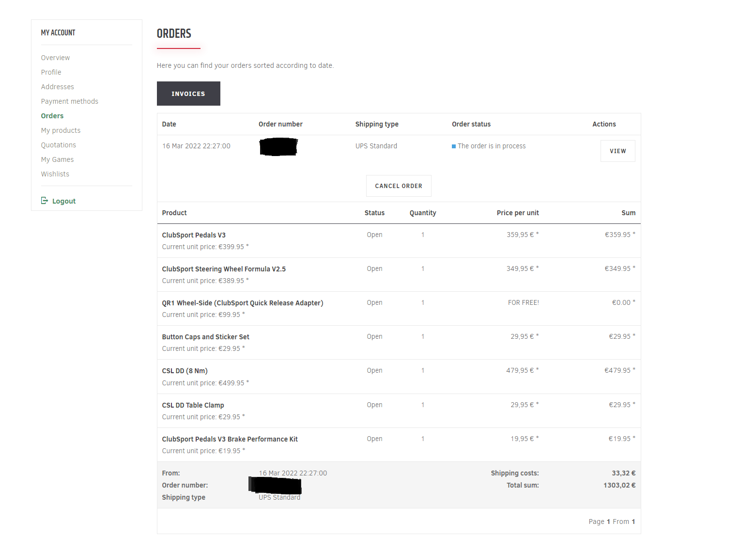This screenshot has width=756, height=553.
Task: Open ClubSport Steering Wheel Formula V2.5
Action: [224, 269]
